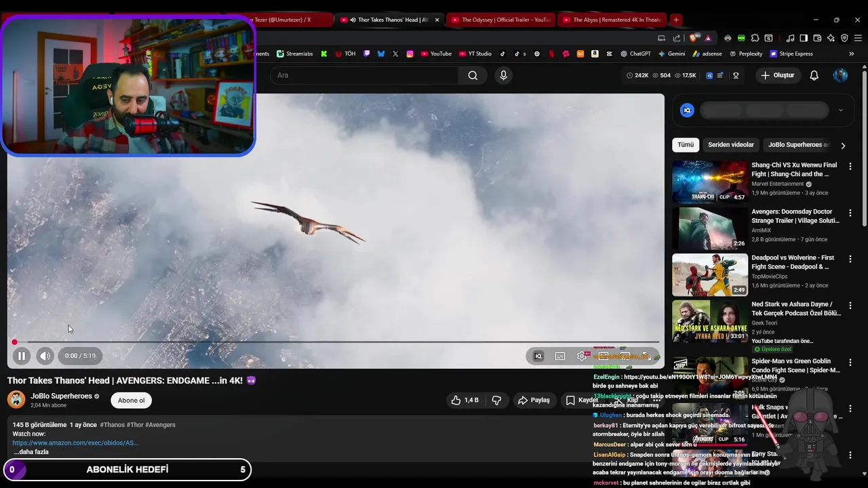Open the Instagram bookmark icon
Screen dimensions: 868x488
click(x=410, y=54)
